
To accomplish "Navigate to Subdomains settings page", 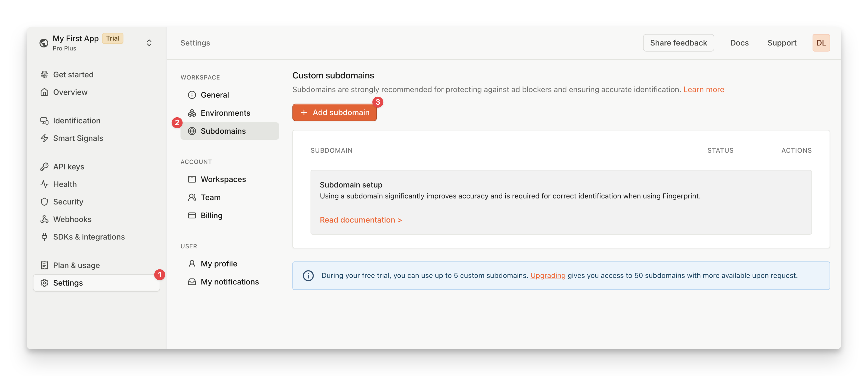I will click(x=223, y=130).
